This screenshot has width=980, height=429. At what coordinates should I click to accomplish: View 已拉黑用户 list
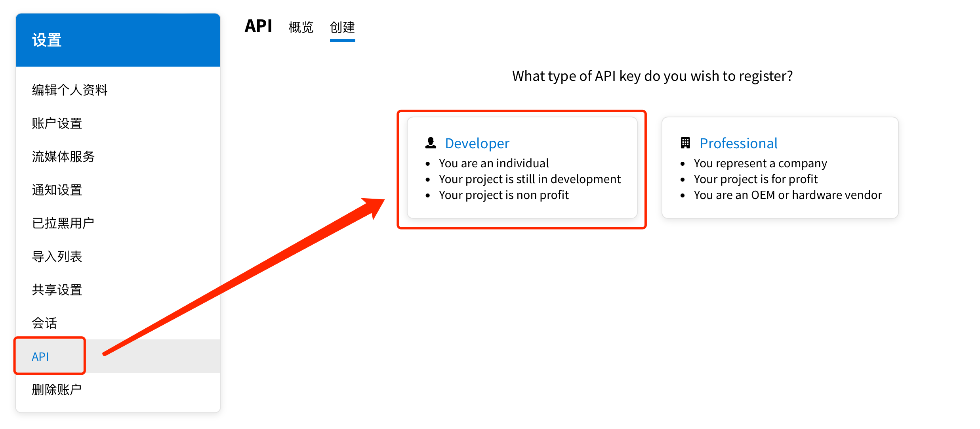(63, 223)
